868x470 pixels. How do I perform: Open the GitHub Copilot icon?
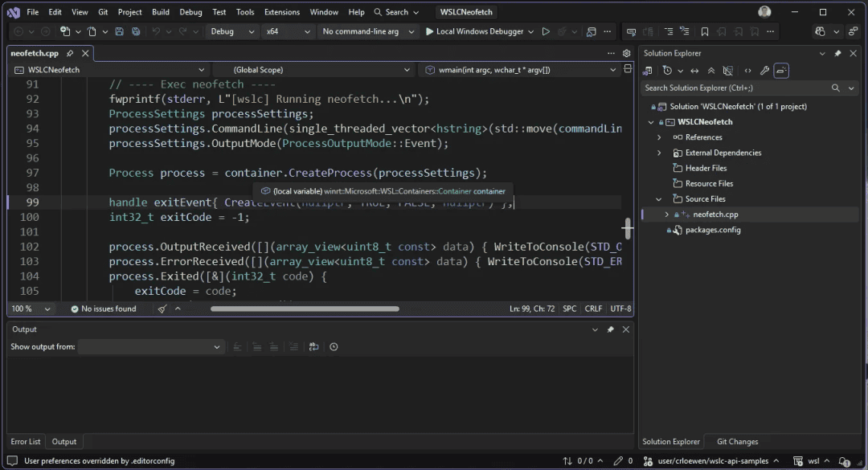(821, 31)
